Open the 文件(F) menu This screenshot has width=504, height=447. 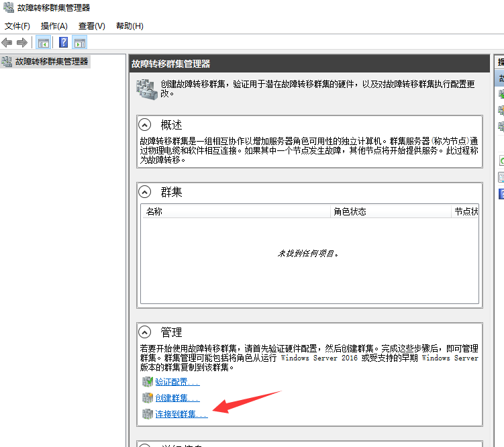(x=17, y=26)
